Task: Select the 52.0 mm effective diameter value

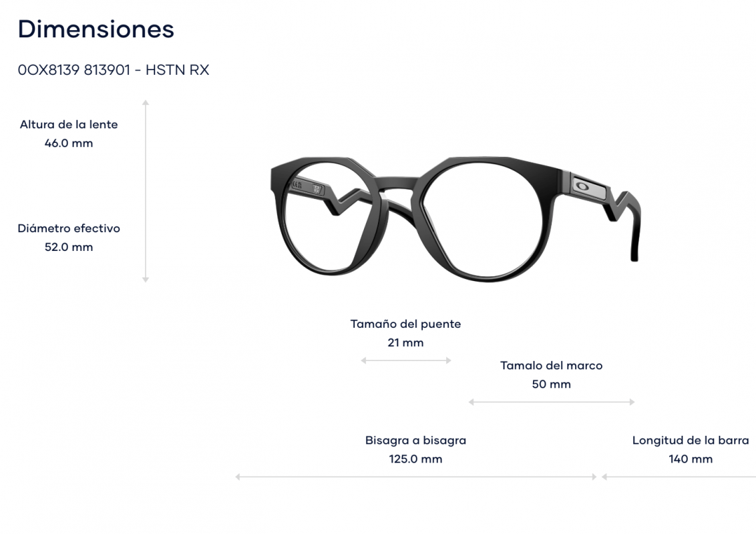Action: click(69, 247)
